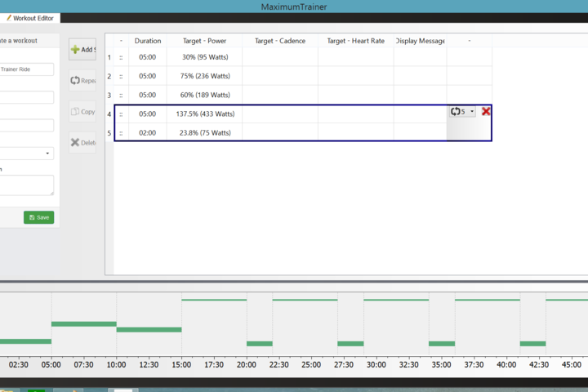588x392 pixels.
Task: Click the green icon in Windows taskbar
Action: [x=35, y=390]
